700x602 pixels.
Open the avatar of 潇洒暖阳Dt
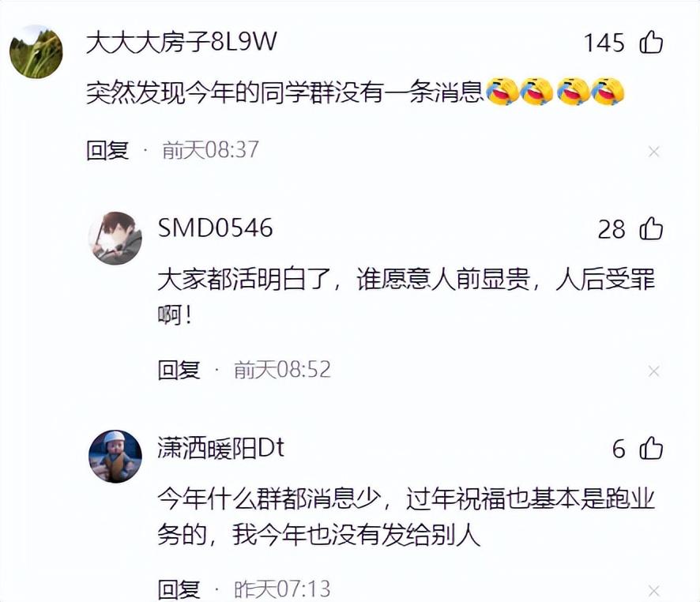[x=115, y=457]
